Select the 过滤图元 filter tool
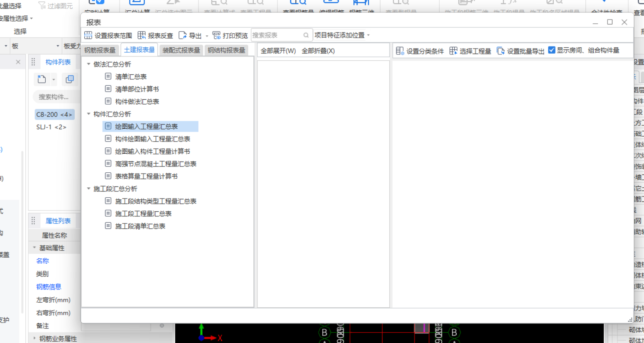Image resolution: width=644 pixels, height=343 pixels. (56, 5)
